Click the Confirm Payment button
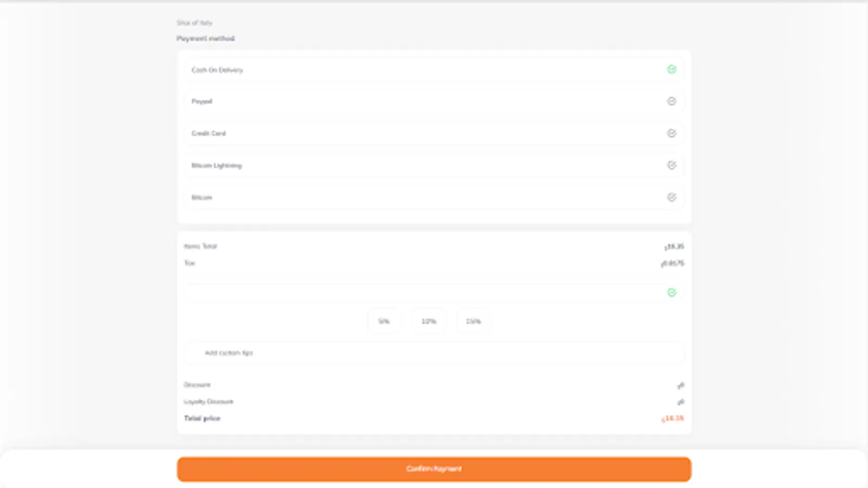 coord(433,468)
